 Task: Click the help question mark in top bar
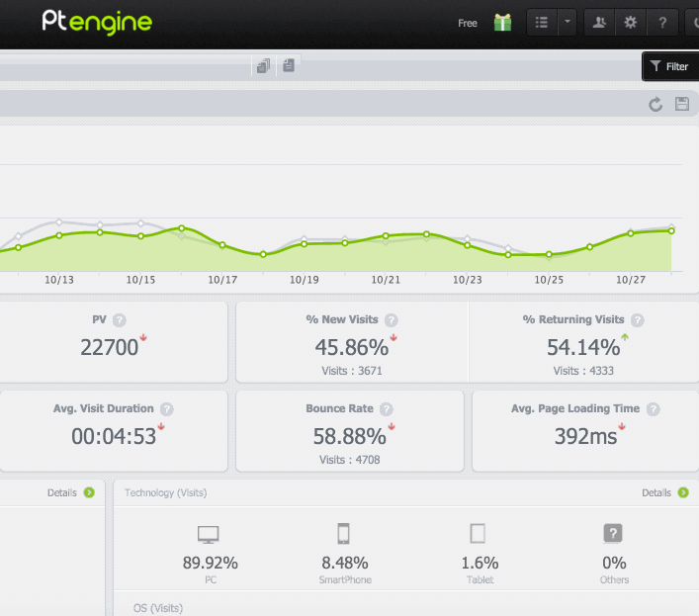pyautogui.click(x=662, y=23)
